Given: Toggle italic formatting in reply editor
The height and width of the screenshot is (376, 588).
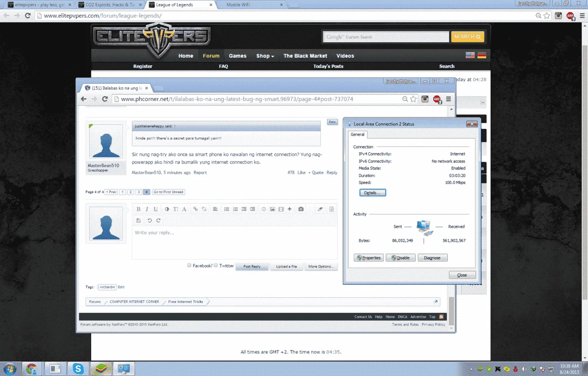Looking at the screenshot, I should tap(147, 209).
